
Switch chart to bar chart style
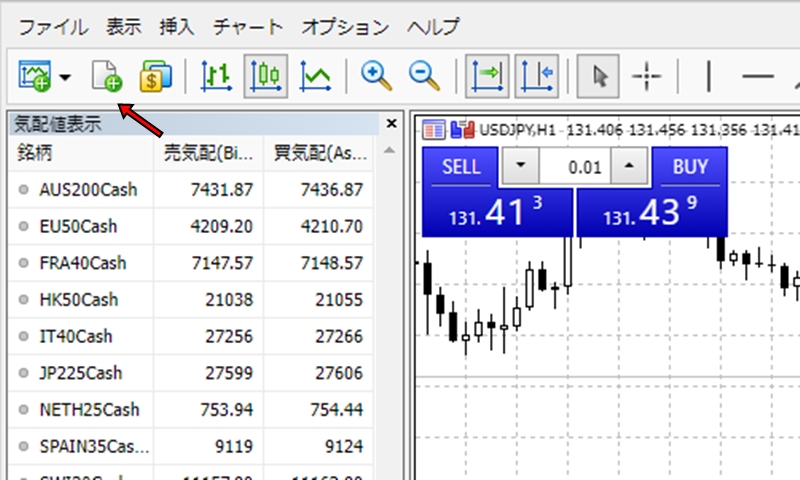point(216,77)
